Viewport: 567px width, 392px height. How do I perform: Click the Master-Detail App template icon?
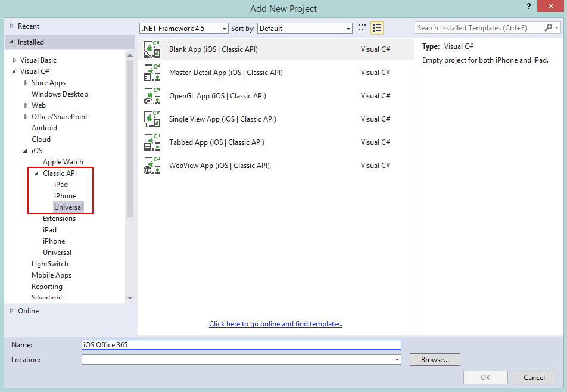tap(152, 72)
